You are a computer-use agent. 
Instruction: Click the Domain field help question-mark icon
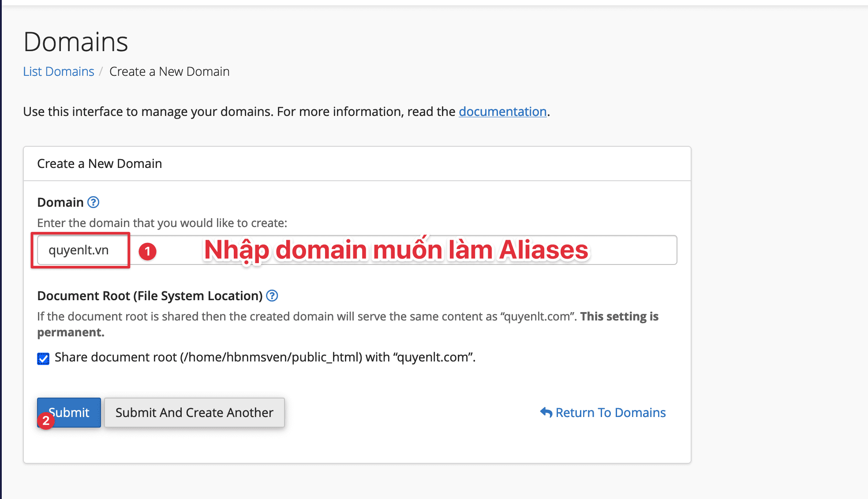pos(93,202)
